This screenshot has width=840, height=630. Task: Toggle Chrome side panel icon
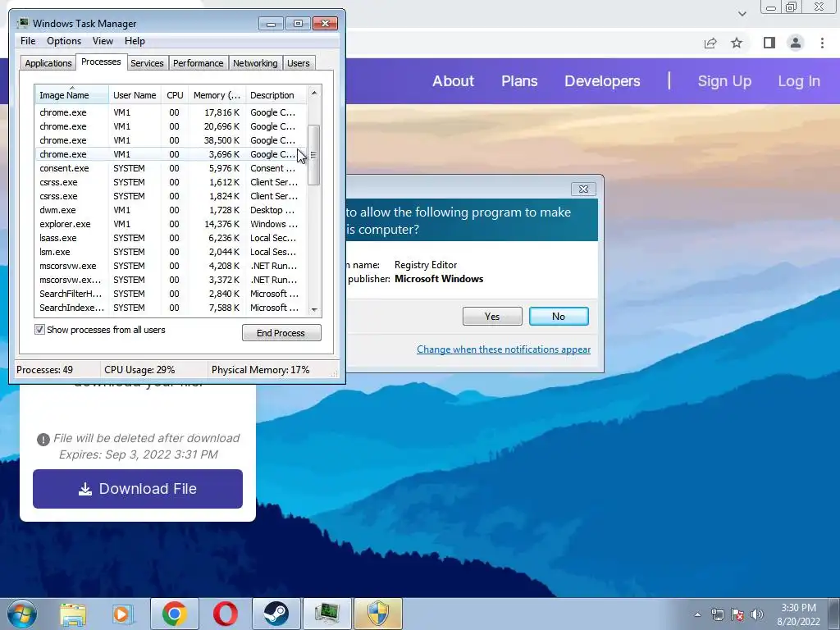pyautogui.click(x=769, y=43)
